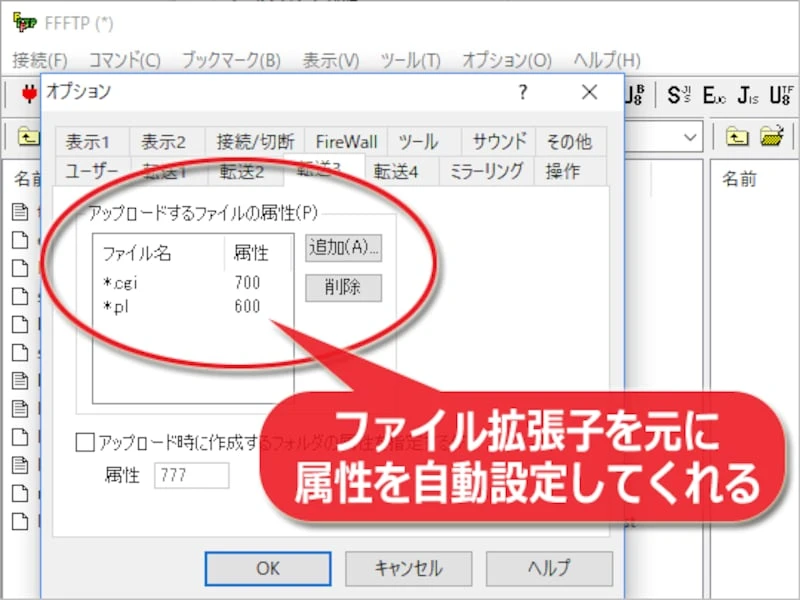Open change folder icon in remote pane

pyautogui.click(x=771, y=136)
